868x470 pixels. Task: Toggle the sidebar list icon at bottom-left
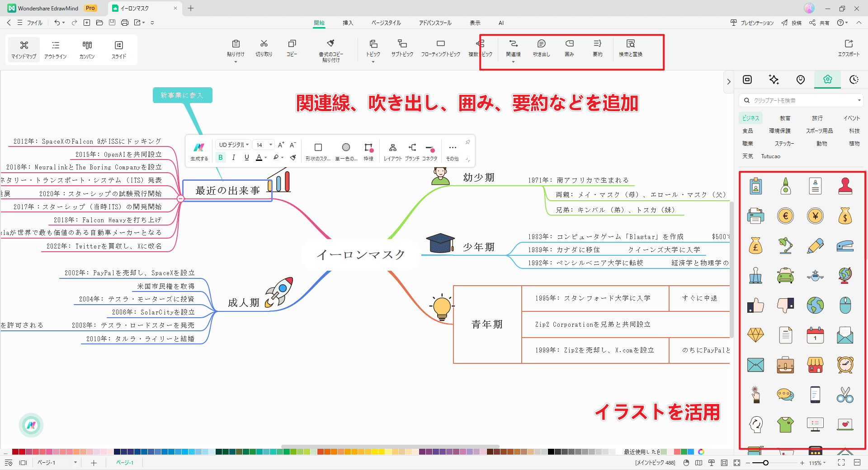[x=8, y=462]
